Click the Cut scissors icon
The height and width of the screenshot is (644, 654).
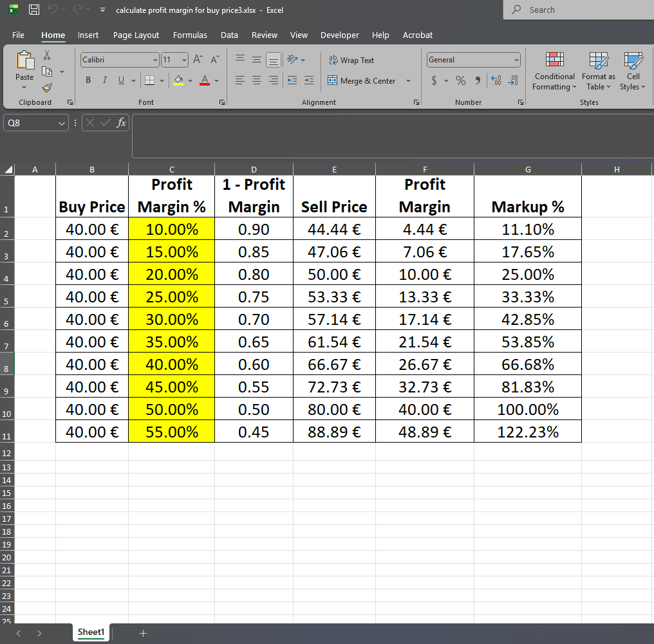coord(47,57)
